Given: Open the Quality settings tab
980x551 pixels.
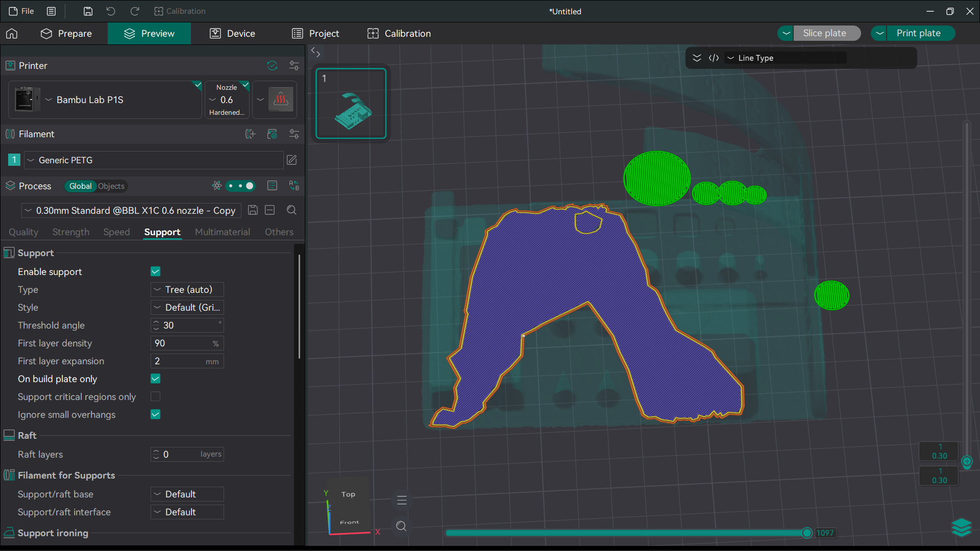Looking at the screenshot, I should tap(23, 232).
